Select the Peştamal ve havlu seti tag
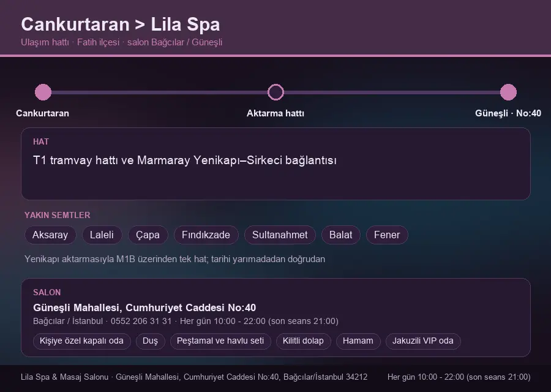 tap(220, 341)
